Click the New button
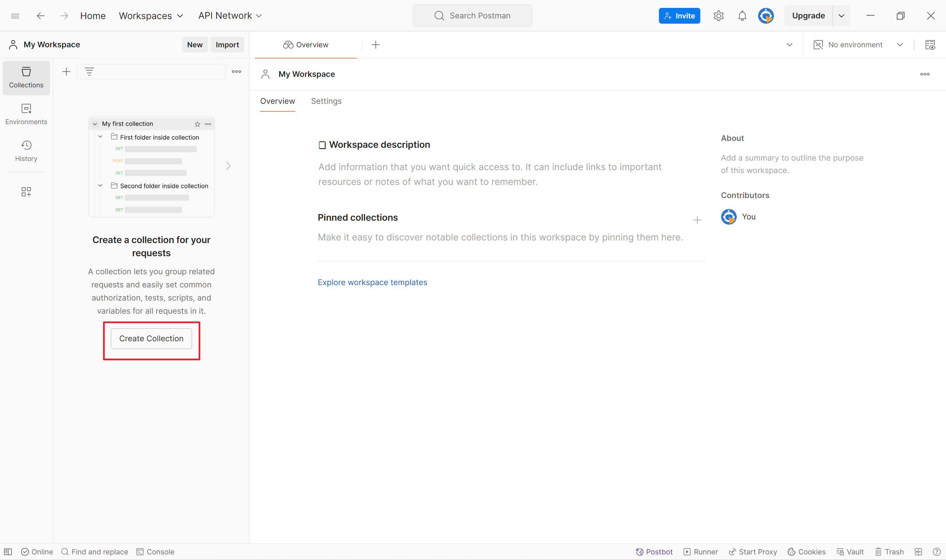Screen dimensions: 946x560 [195, 45]
